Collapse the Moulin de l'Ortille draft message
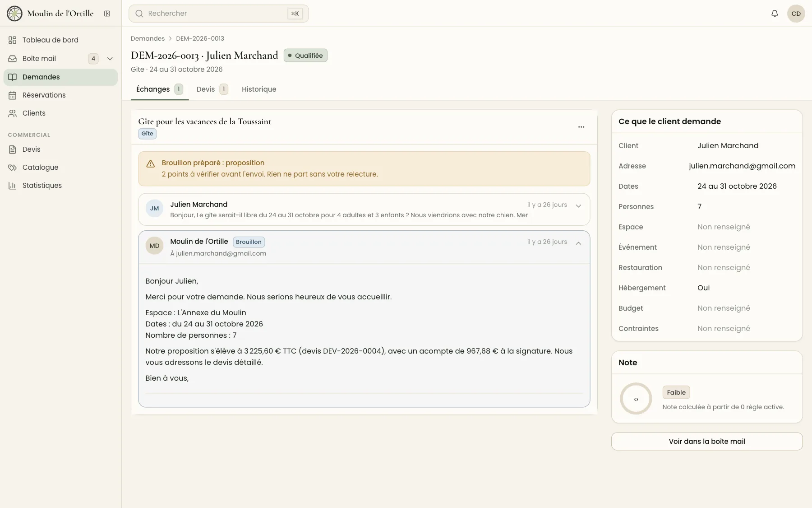The width and height of the screenshot is (812, 508). [x=578, y=243]
